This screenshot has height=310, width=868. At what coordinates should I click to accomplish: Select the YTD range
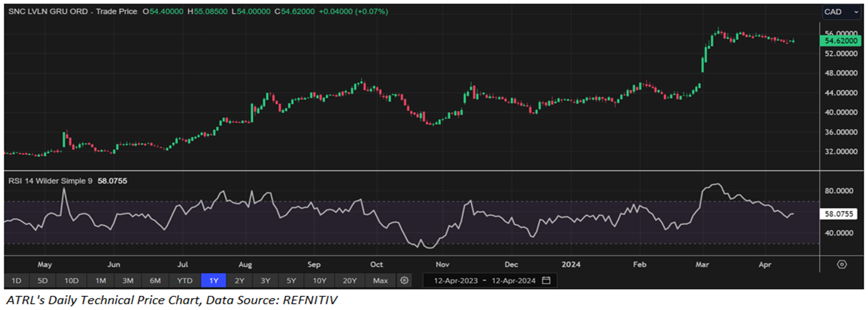coord(184,280)
